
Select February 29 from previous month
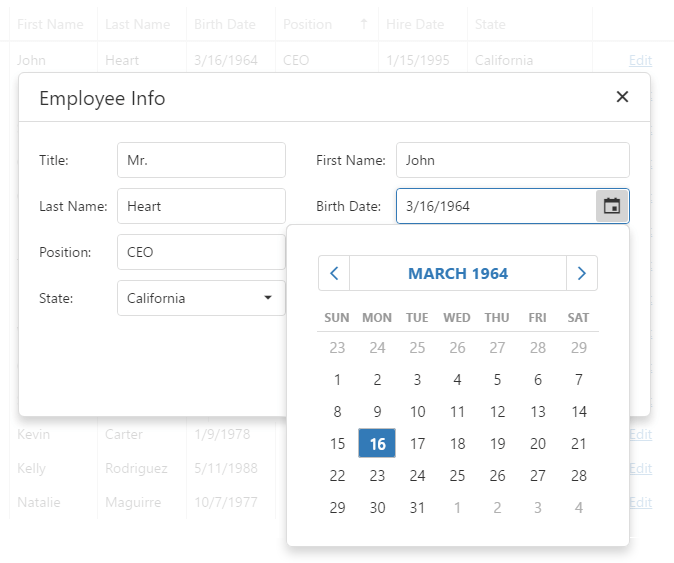(578, 348)
